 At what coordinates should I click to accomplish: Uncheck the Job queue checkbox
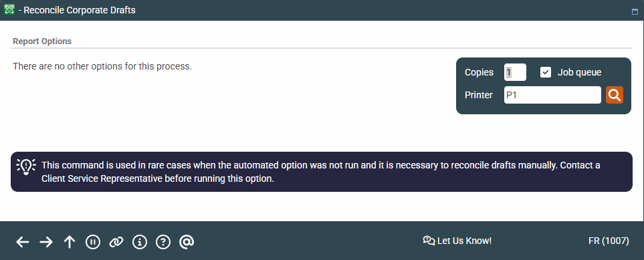click(546, 72)
